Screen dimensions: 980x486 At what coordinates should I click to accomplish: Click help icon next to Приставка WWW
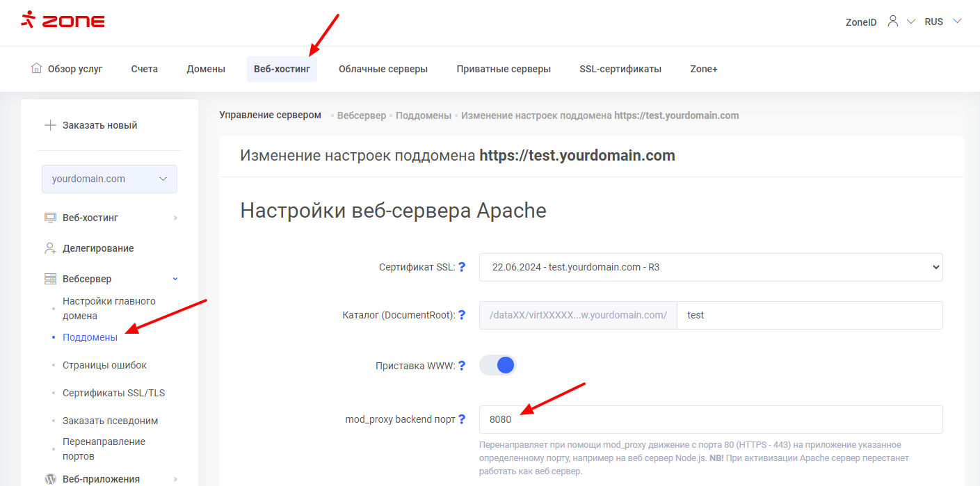click(462, 365)
